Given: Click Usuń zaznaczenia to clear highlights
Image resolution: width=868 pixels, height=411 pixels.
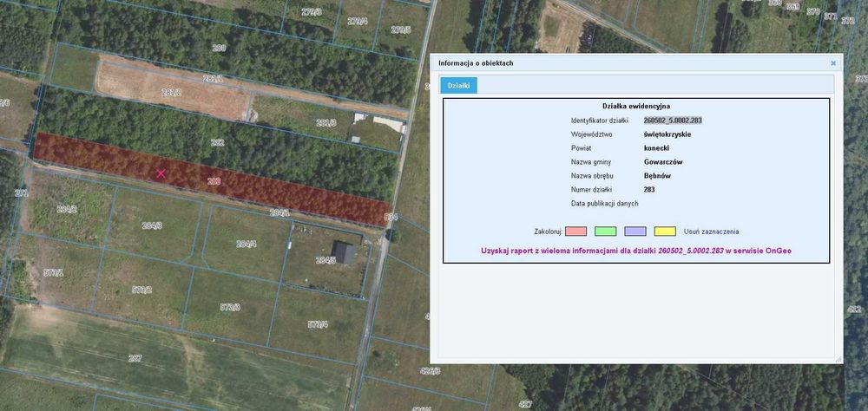Looking at the screenshot, I should (x=712, y=232).
